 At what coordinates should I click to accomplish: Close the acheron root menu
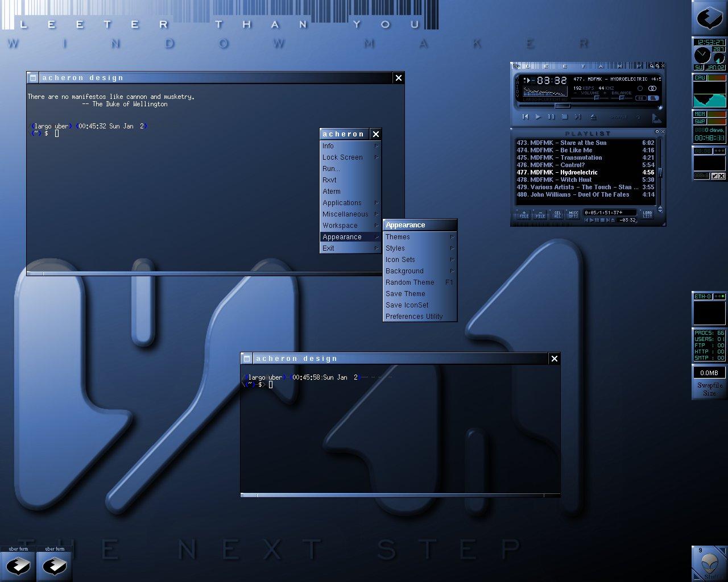pyautogui.click(x=375, y=134)
